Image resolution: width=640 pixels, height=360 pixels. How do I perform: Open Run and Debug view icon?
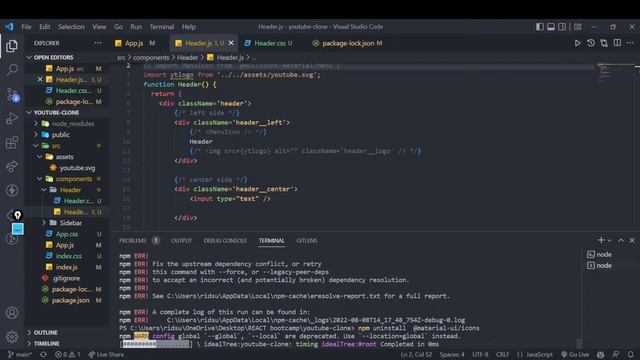[x=12, y=118]
